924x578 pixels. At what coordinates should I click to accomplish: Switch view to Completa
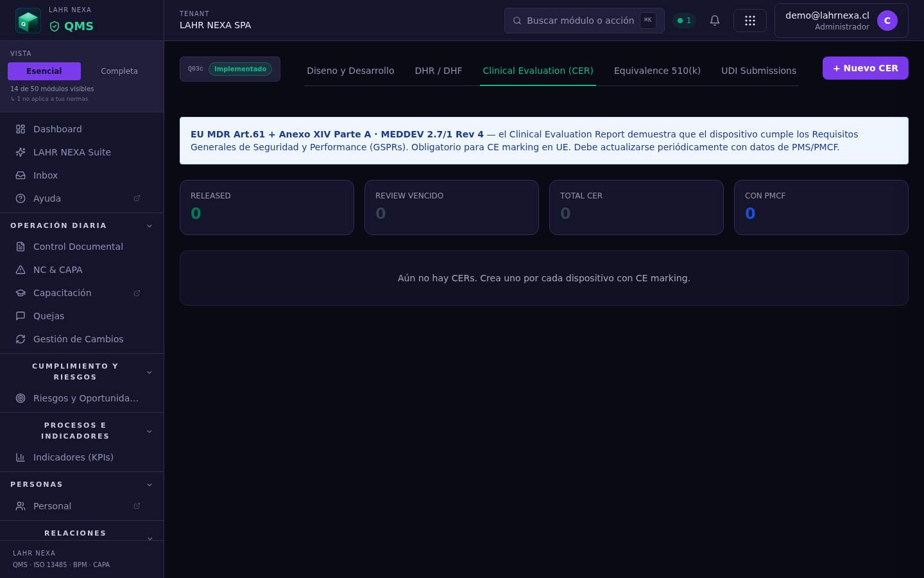[x=119, y=71]
